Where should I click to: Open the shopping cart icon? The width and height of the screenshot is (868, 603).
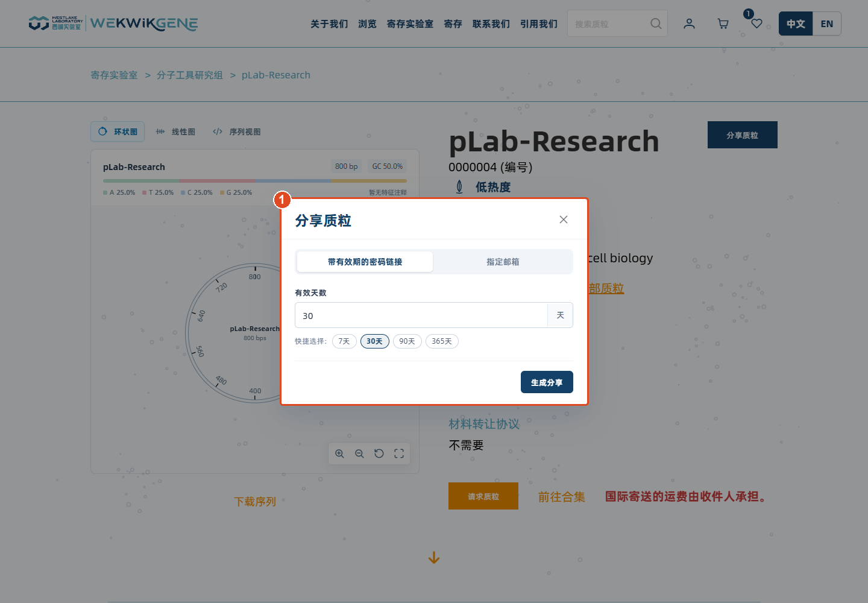click(723, 24)
